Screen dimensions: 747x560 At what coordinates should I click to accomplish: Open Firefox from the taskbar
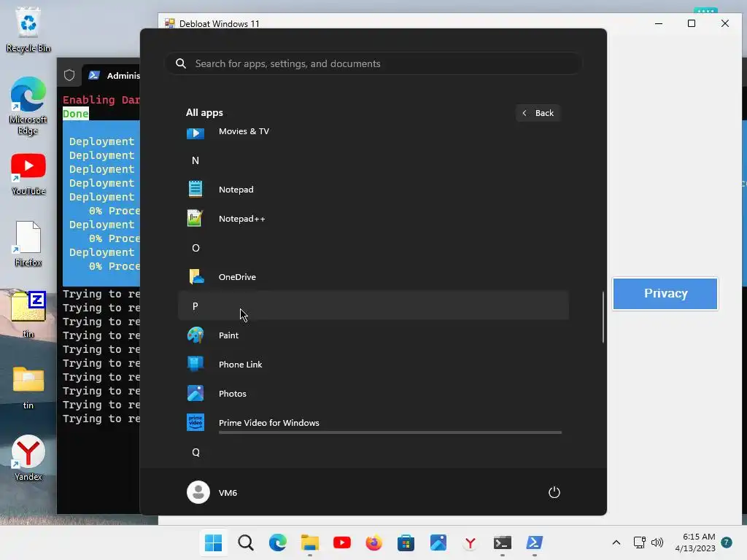click(x=374, y=542)
